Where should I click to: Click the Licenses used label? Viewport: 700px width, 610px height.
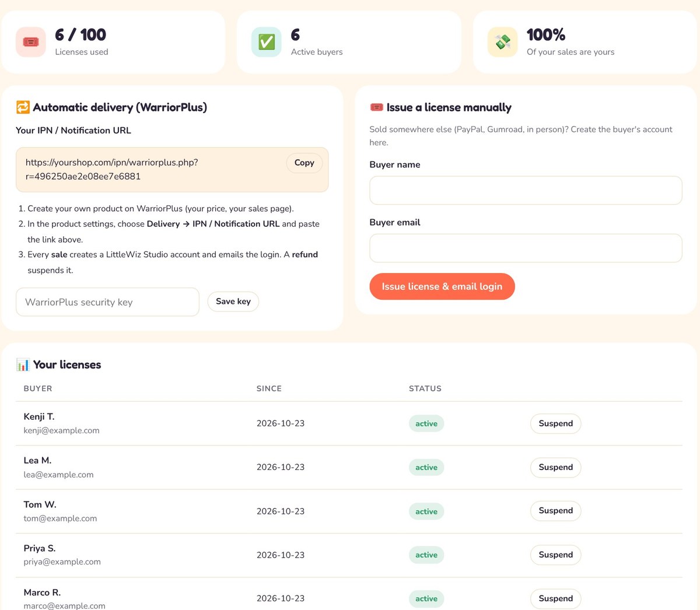point(82,52)
